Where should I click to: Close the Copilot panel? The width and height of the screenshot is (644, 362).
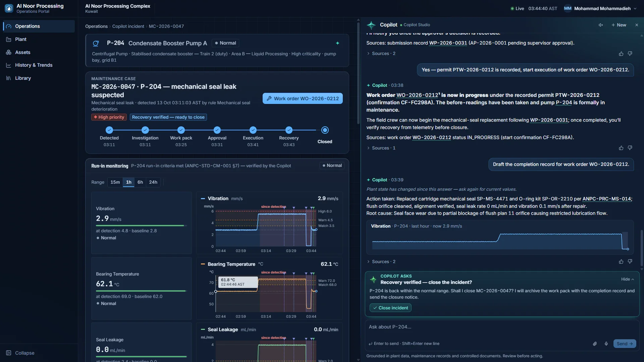point(637,25)
